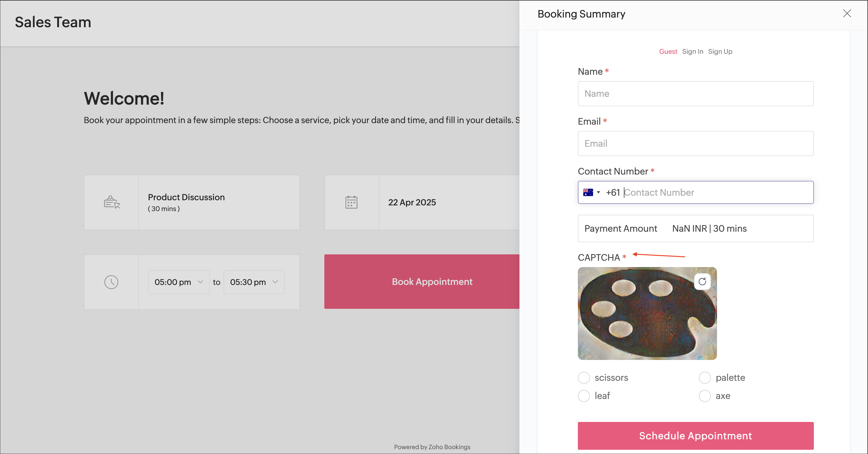Open the 05:00 pm start time dropdown
Viewport: 868px width, 454px height.
pos(179,282)
